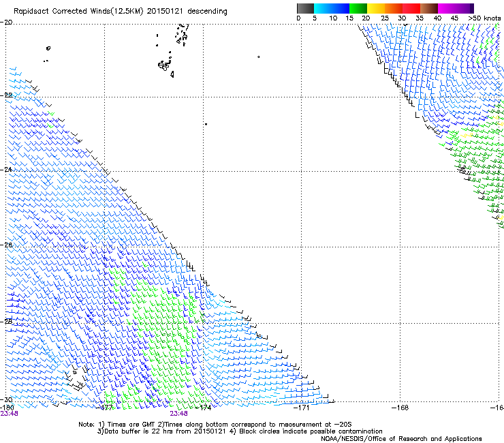The image size is (504, 443).
Task: Click the yellow 20-25 knots color segment
Action: click(x=376, y=8)
